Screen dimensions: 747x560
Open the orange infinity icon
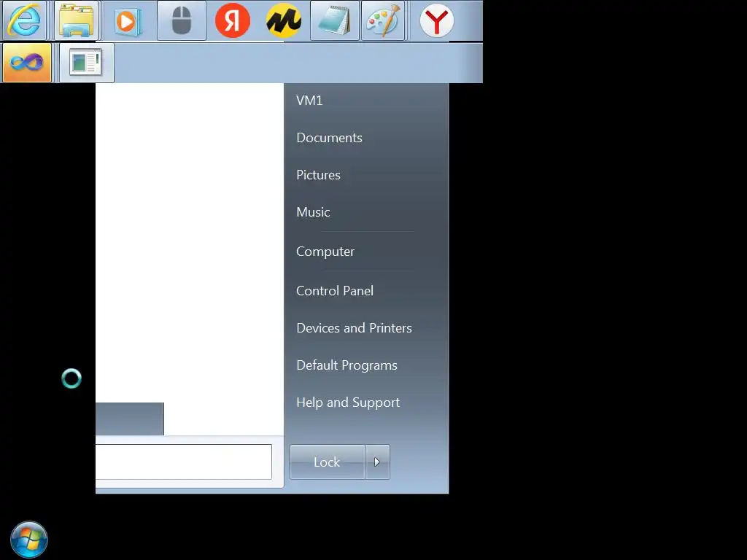(27, 63)
